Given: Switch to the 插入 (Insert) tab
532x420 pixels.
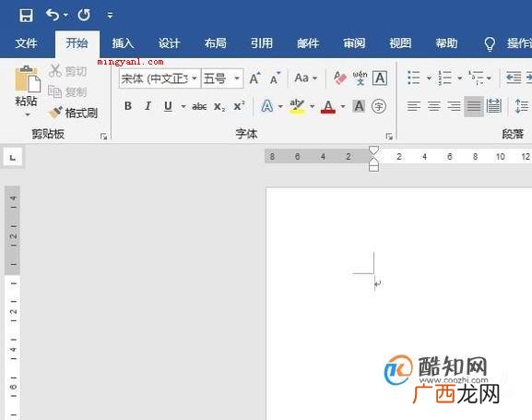Looking at the screenshot, I should (123, 43).
